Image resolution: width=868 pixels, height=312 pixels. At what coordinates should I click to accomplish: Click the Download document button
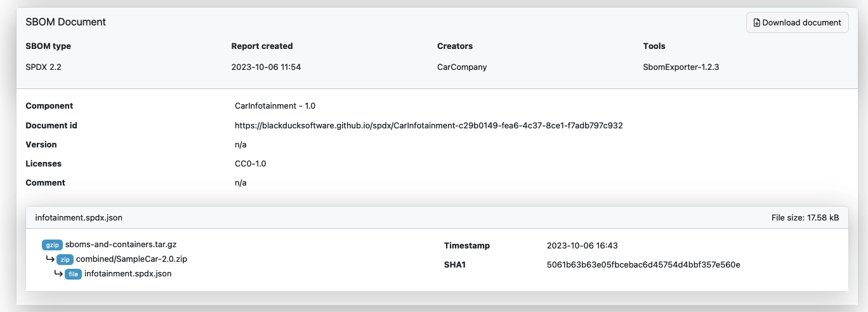(x=797, y=22)
